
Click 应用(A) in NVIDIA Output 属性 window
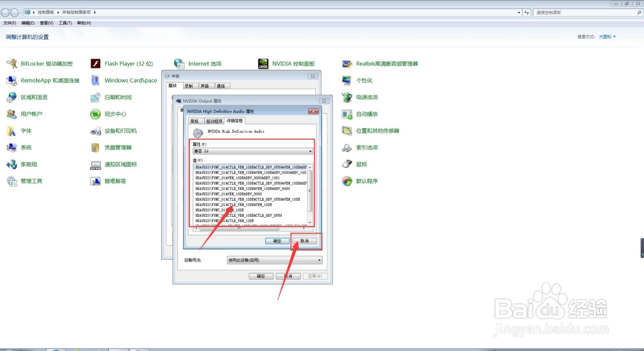click(x=315, y=276)
